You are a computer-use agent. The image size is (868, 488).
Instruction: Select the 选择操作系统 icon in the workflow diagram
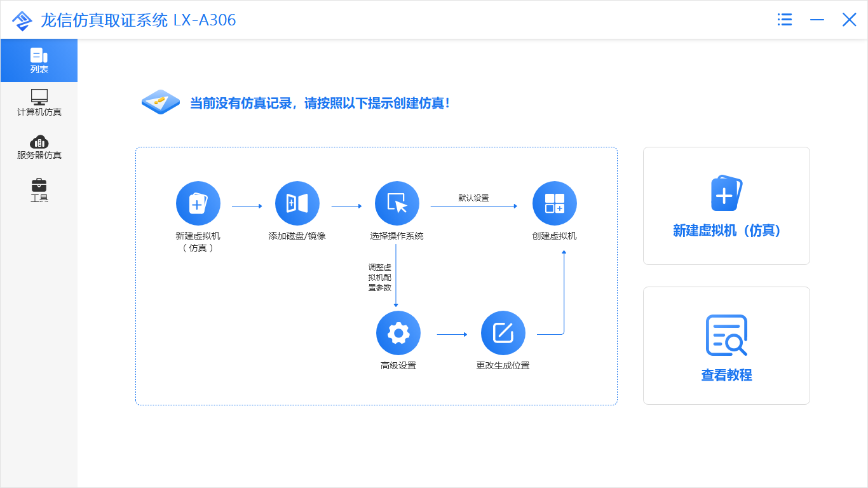pos(397,203)
